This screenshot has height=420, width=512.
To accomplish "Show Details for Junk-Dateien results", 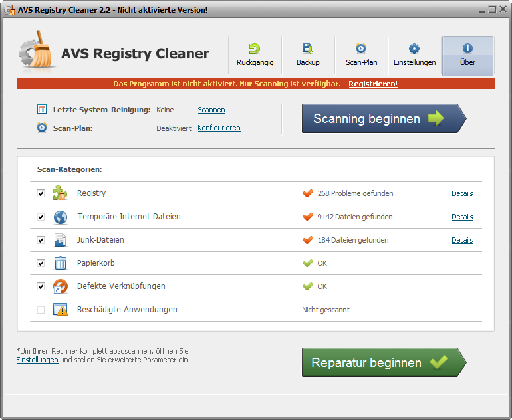I will [462, 240].
